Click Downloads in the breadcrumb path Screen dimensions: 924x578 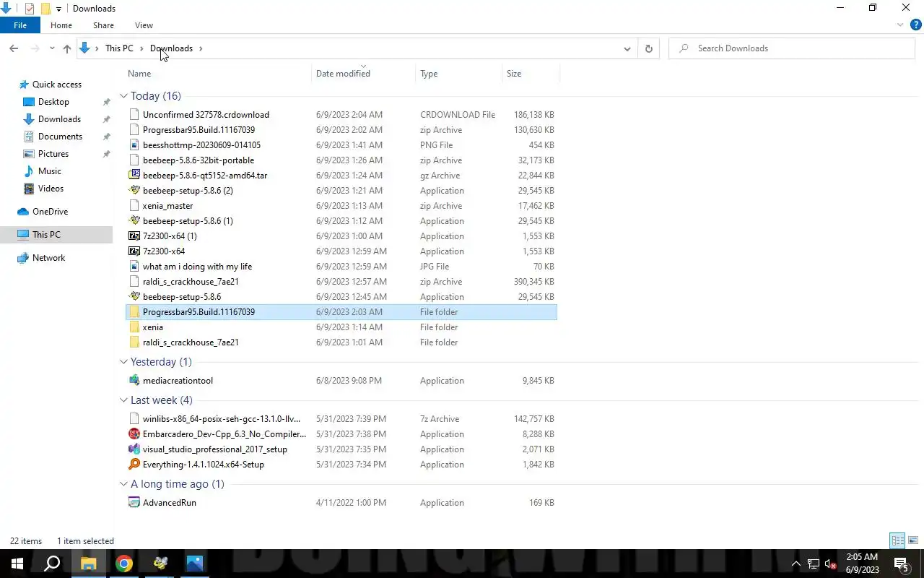(x=171, y=48)
